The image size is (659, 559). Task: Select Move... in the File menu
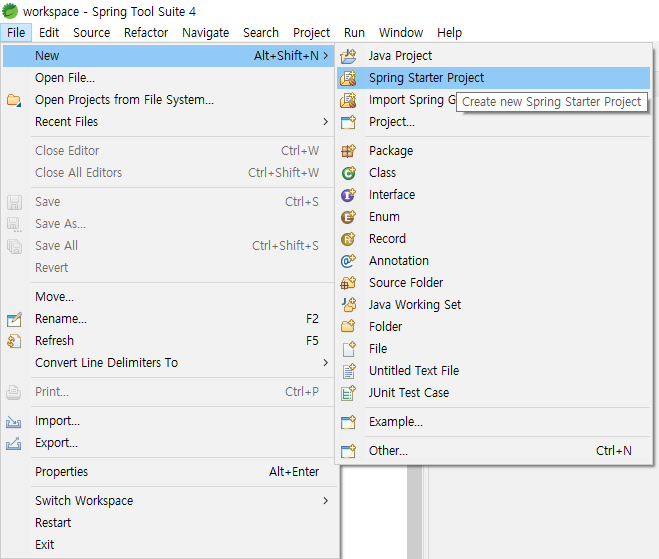(168, 297)
